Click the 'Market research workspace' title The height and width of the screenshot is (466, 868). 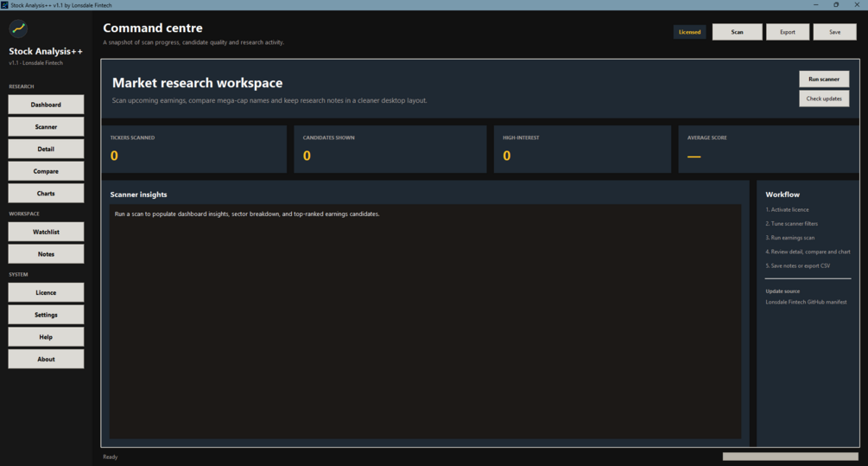(x=197, y=82)
